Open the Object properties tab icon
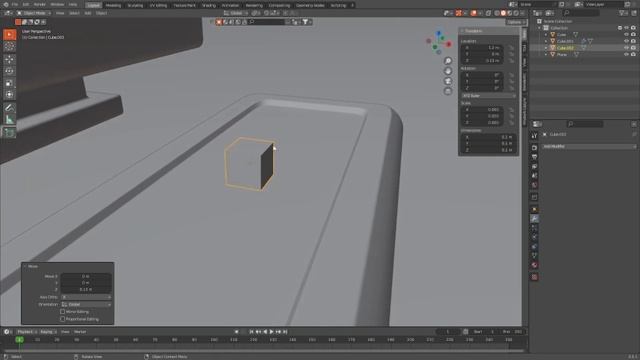 click(534, 209)
